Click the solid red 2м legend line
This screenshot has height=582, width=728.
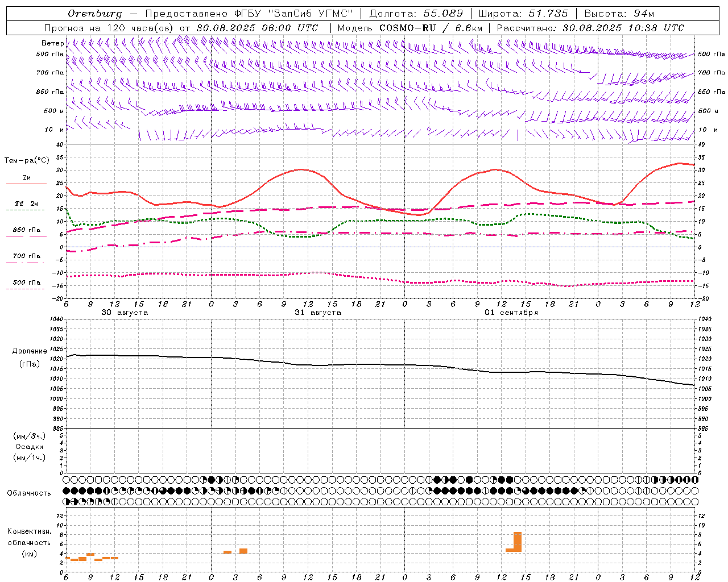point(26,184)
